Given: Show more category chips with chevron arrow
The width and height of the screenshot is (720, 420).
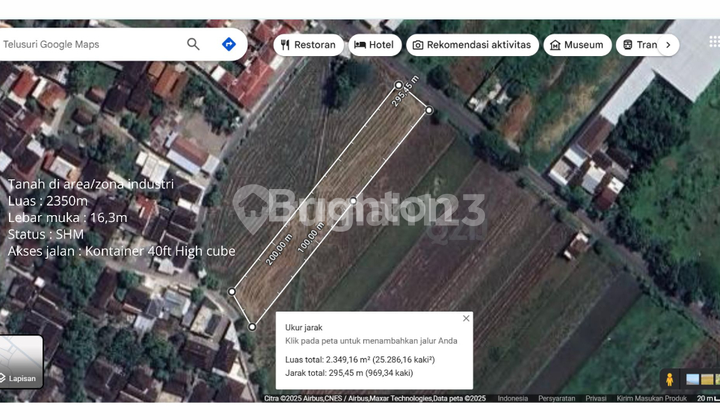Looking at the screenshot, I should tap(668, 45).
